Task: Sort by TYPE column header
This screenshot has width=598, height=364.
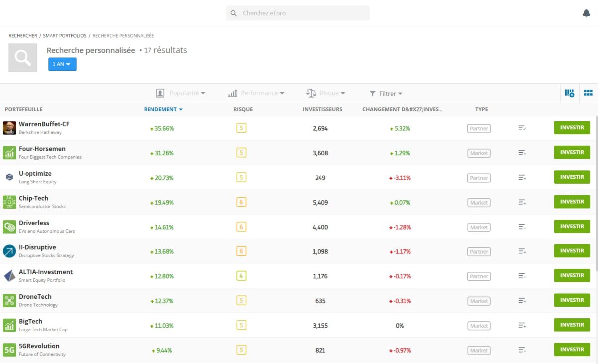Action: [x=481, y=109]
